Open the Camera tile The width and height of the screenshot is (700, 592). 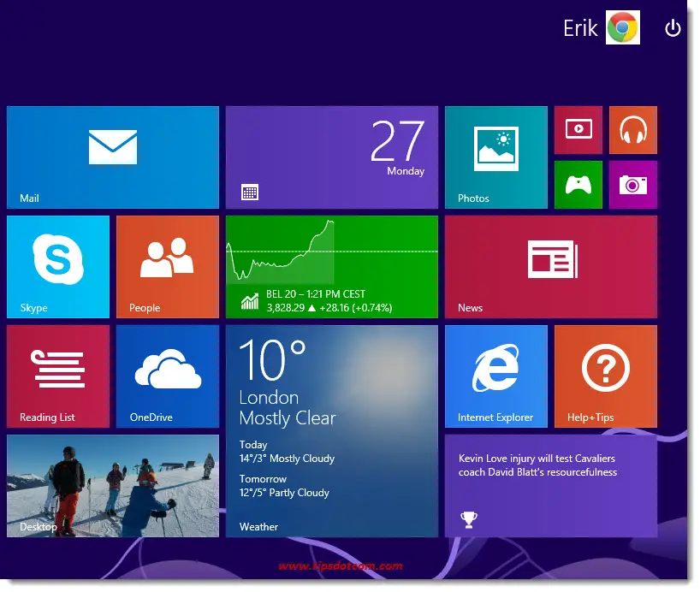(x=633, y=185)
